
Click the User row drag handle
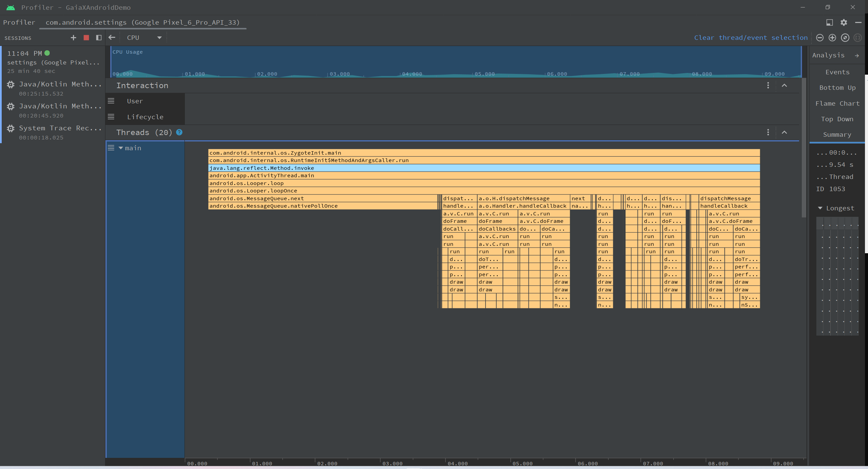[111, 101]
